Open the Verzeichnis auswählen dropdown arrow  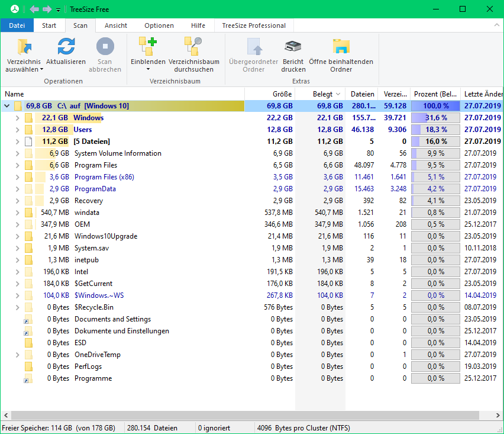click(x=42, y=69)
